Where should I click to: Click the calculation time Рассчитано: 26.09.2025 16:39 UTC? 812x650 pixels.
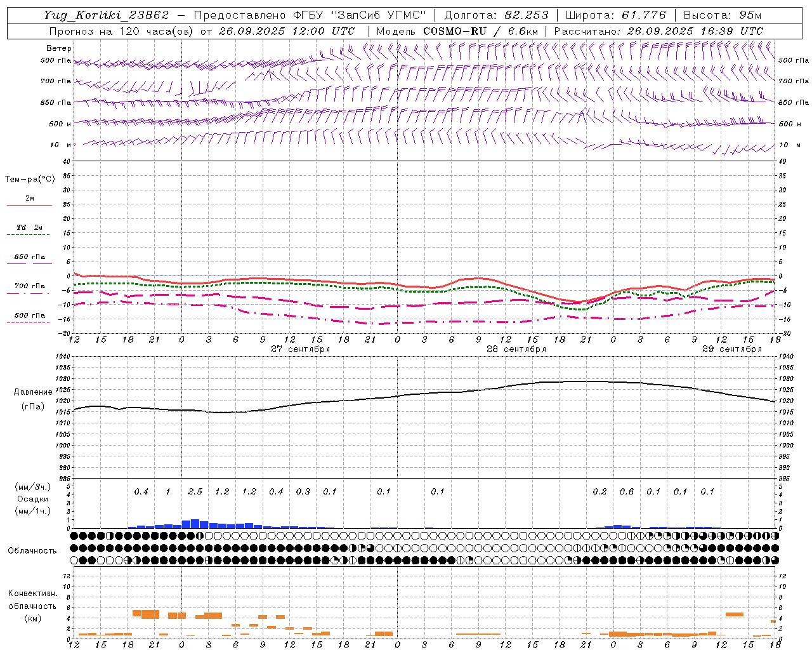[x=658, y=31]
